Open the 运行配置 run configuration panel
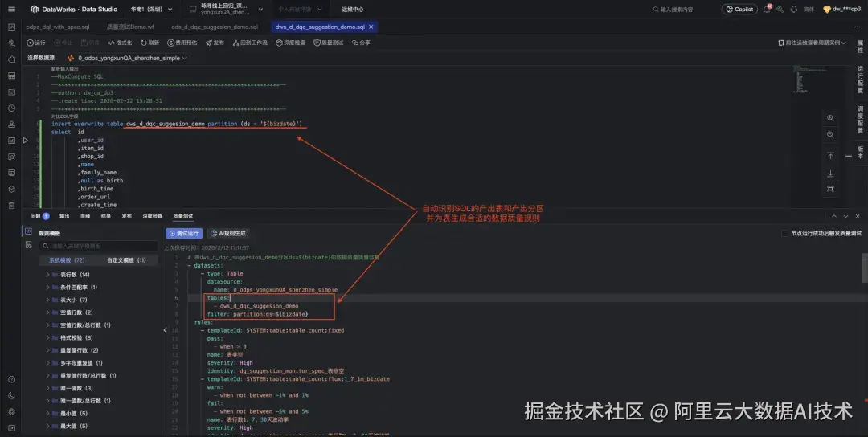The image size is (868, 437). coord(860,80)
